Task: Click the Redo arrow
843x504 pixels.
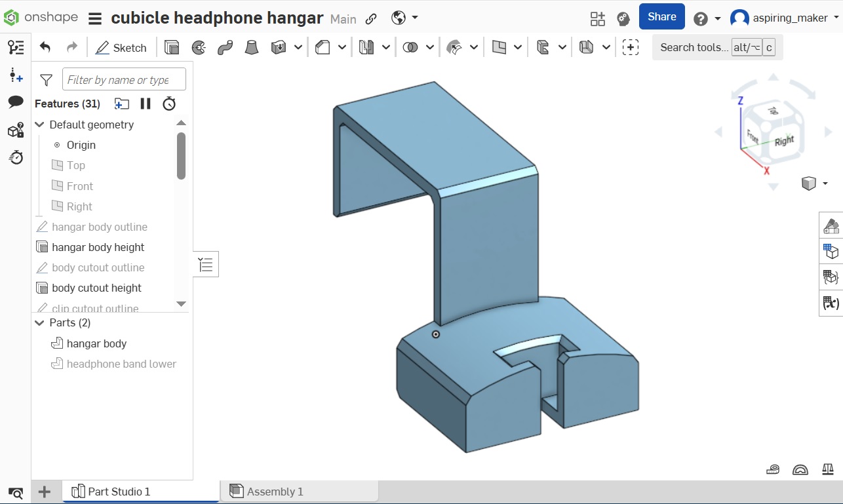Action: (72, 47)
